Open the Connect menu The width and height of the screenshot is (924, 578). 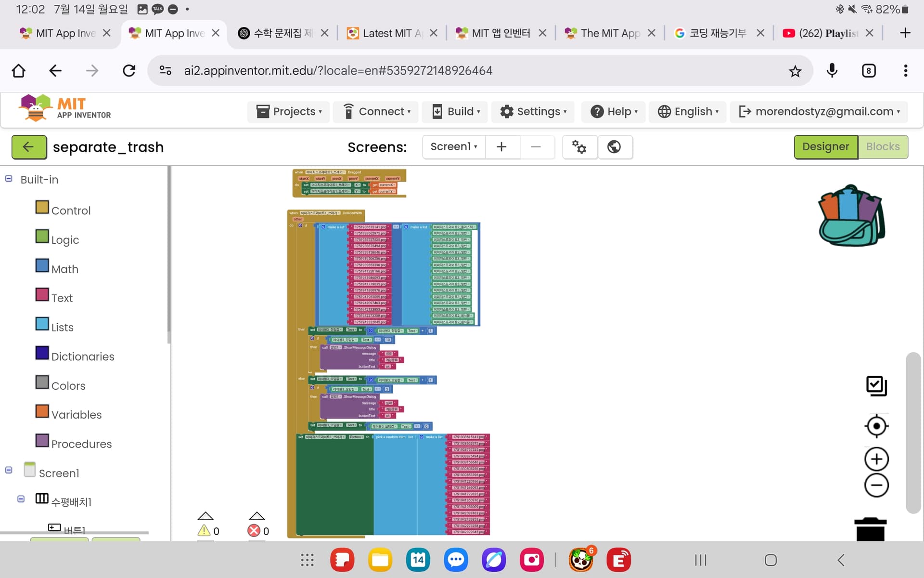coord(376,112)
